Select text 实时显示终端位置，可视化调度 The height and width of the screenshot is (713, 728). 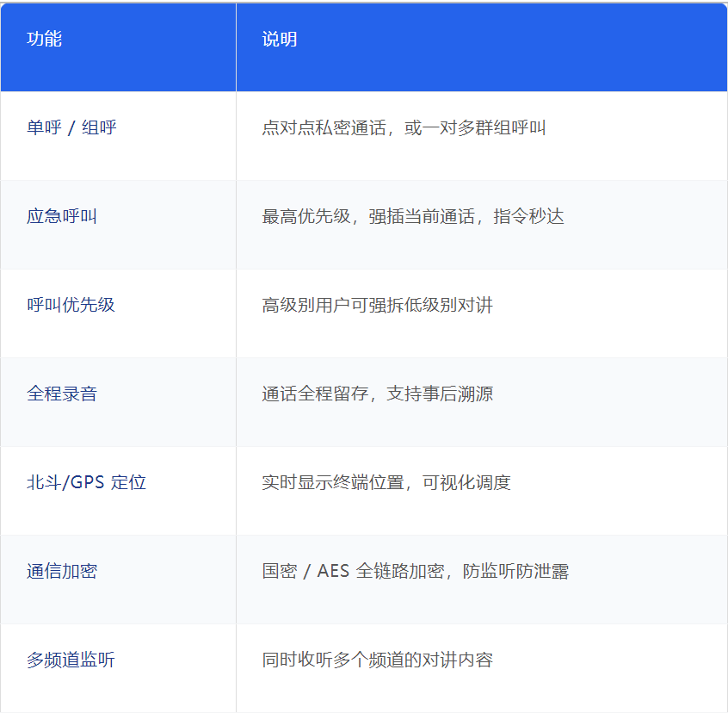click(386, 482)
